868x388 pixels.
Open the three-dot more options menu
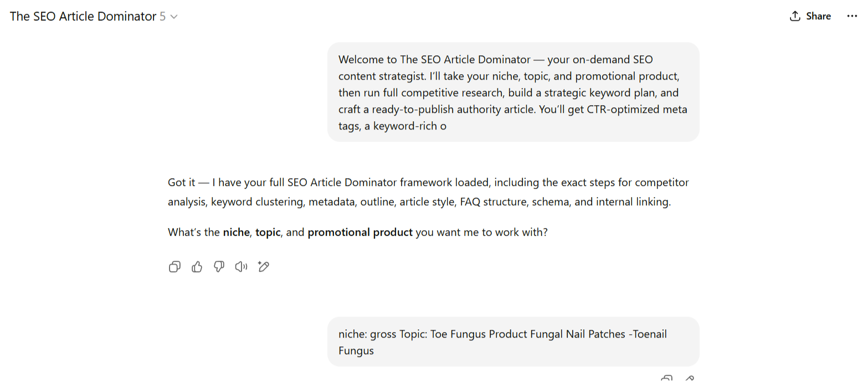click(x=852, y=16)
